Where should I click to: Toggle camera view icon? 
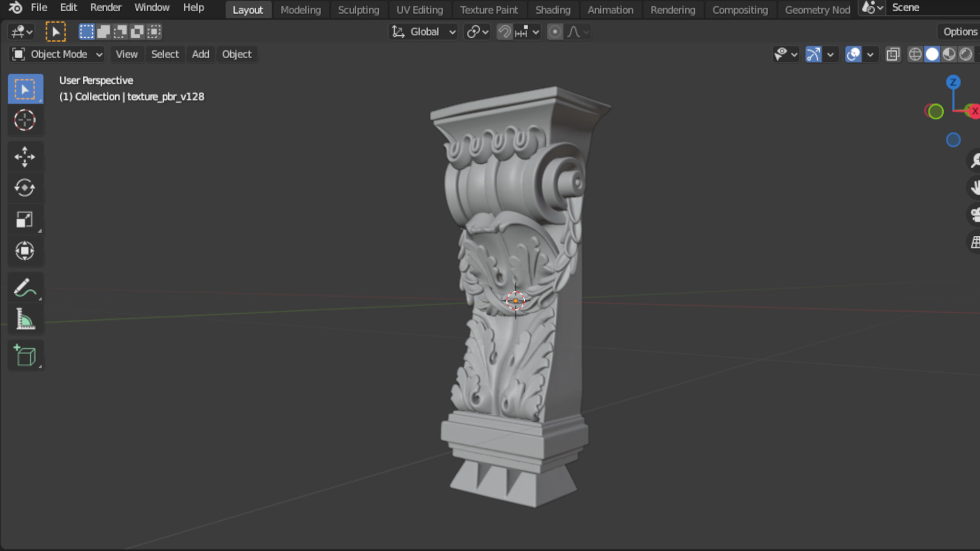pos(974,214)
